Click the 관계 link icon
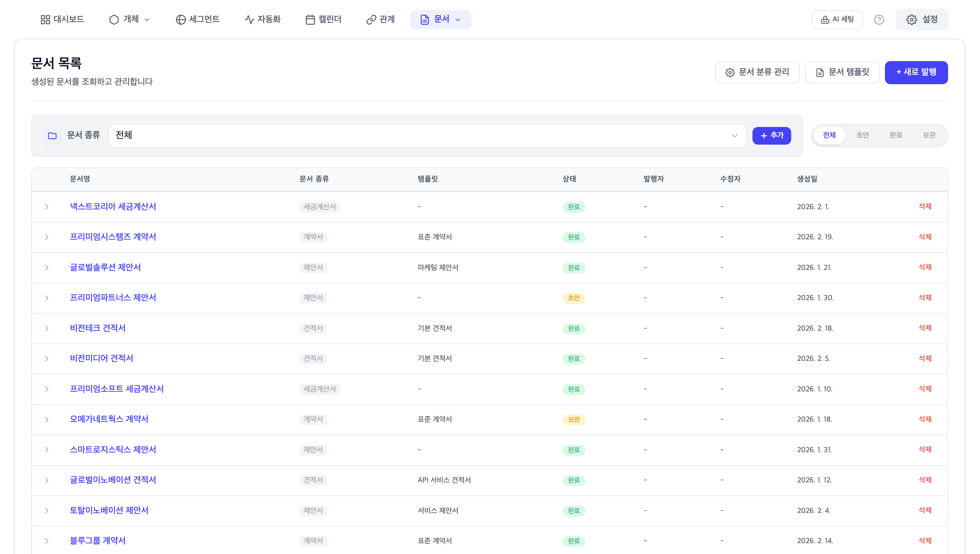The image size is (980, 554). [x=371, y=19]
